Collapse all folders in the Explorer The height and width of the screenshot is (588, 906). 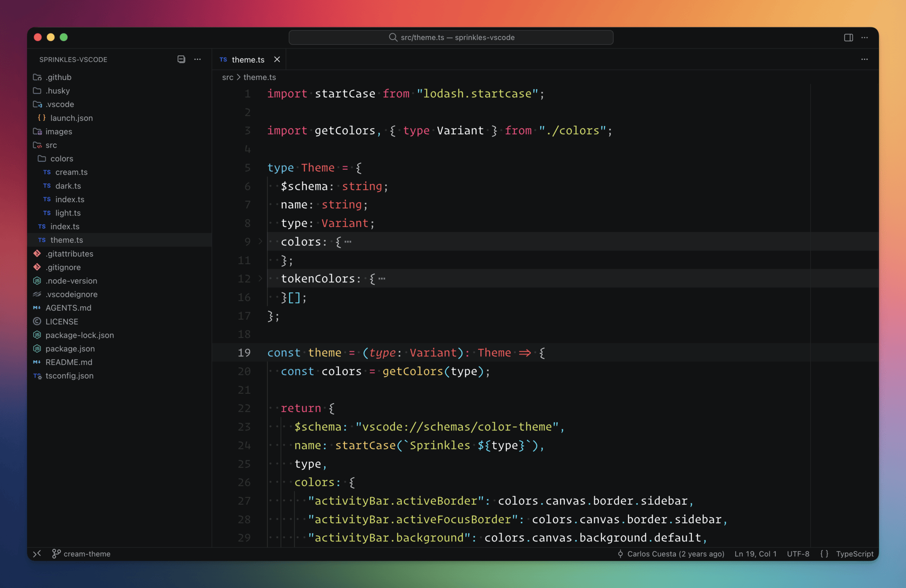pyautogui.click(x=181, y=59)
